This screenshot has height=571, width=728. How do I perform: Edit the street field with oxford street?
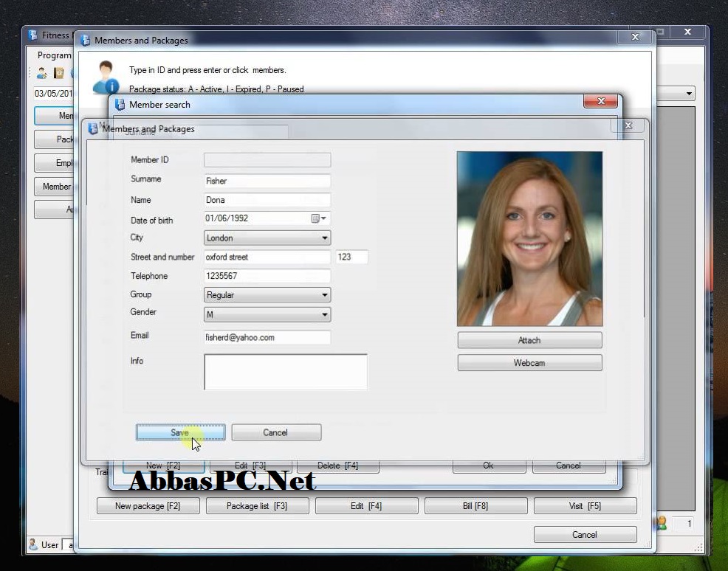pyautogui.click(x=267, y=257)
